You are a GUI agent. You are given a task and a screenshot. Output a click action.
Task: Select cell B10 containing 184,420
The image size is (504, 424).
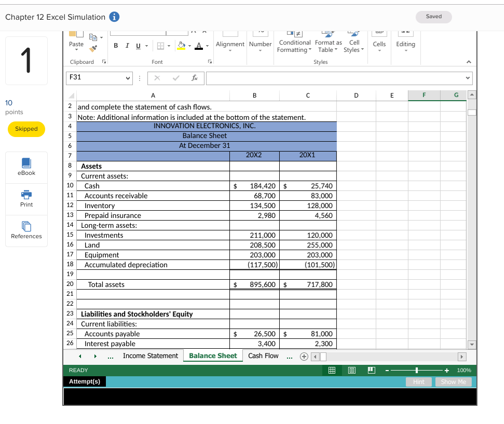tap(254, 186)
